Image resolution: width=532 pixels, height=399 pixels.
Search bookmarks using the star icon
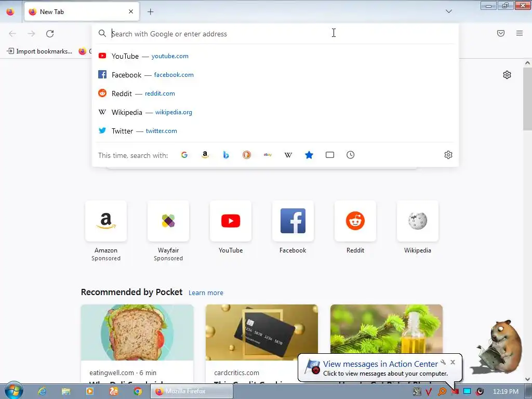309,155
